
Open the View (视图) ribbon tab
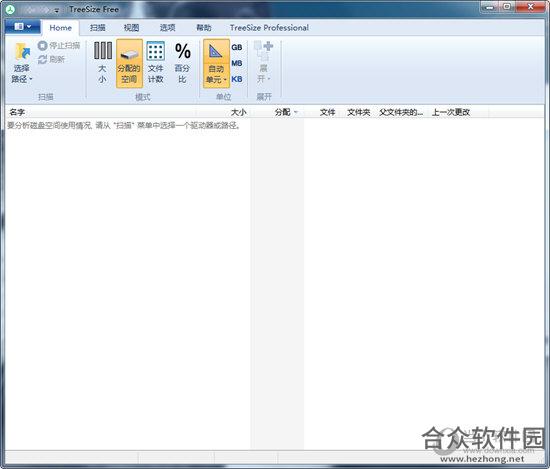132,28
